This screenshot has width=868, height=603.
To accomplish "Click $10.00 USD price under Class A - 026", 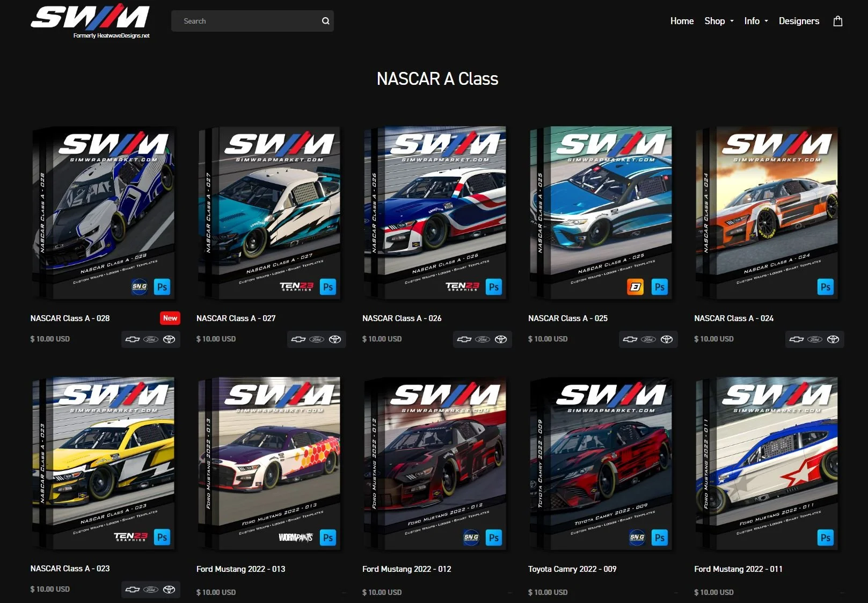I will [x=382, y=339].
